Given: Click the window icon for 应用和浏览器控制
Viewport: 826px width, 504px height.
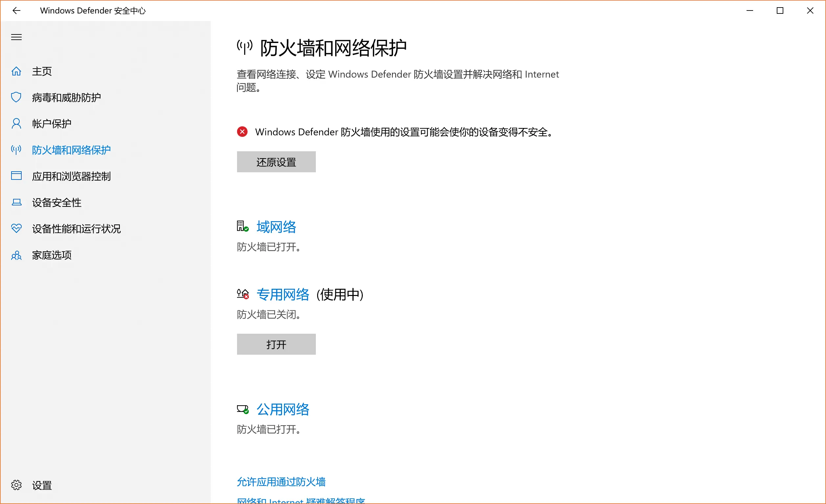Looking at the screenshot, I should [x=16, y=176].
